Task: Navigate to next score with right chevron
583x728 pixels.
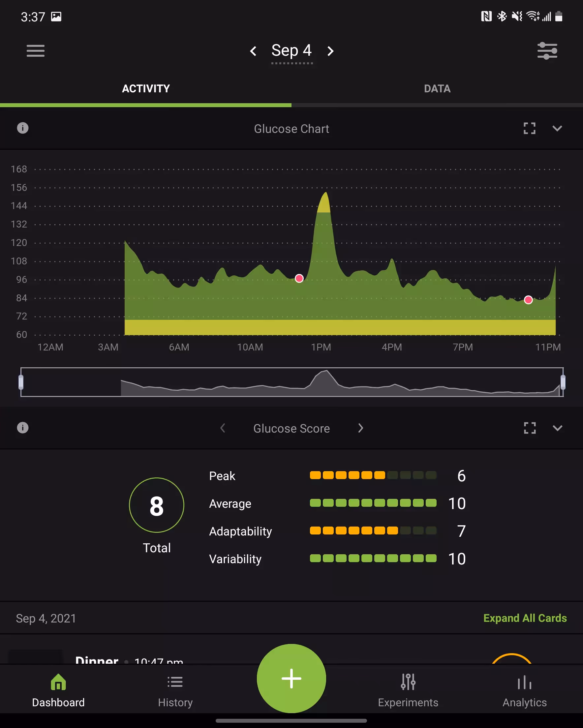Action: [x=360, y=428]
